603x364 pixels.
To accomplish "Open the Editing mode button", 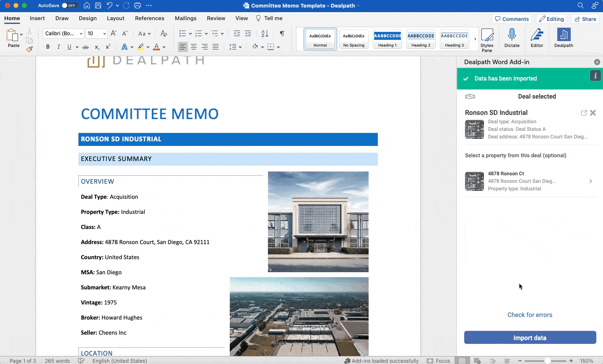I will click(x=551, y=19).
